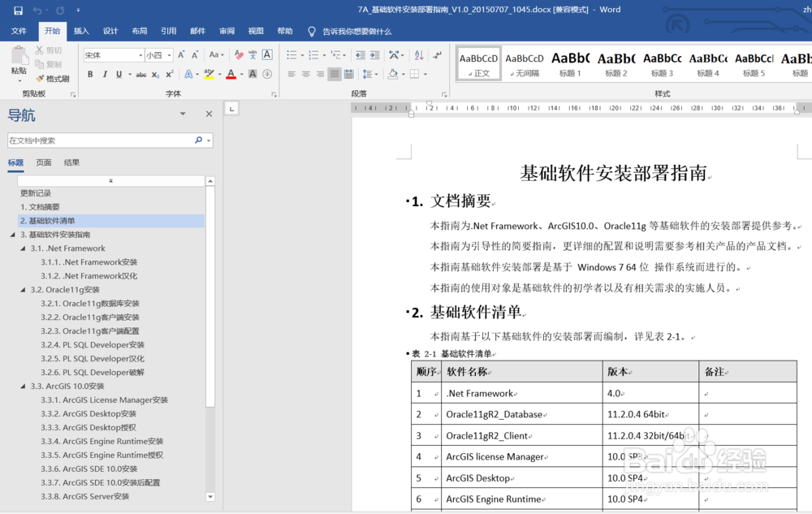
Task: Collapse 3.1 .Net Framework node
Action: tap(23, 248)
